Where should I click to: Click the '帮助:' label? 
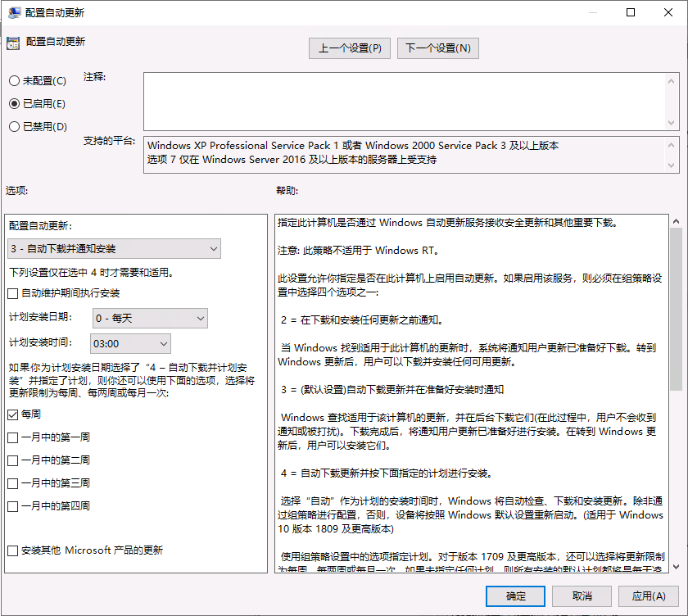[287, 190]
